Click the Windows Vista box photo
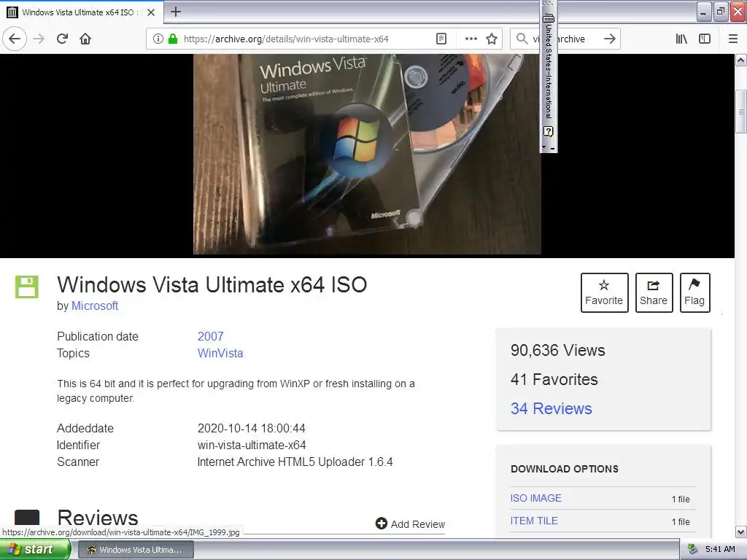Viewport: 747px width, 560px height. click(367, 154)
